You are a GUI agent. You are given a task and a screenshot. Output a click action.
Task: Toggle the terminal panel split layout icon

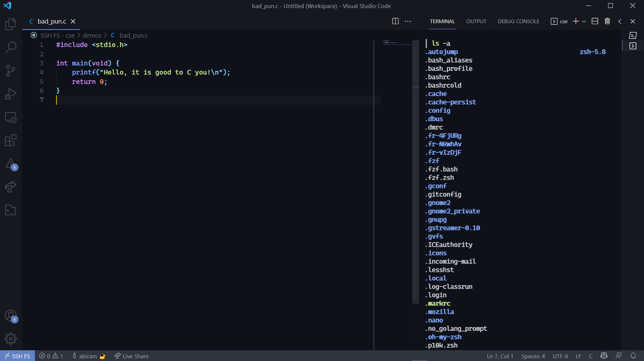pos(595,21)
